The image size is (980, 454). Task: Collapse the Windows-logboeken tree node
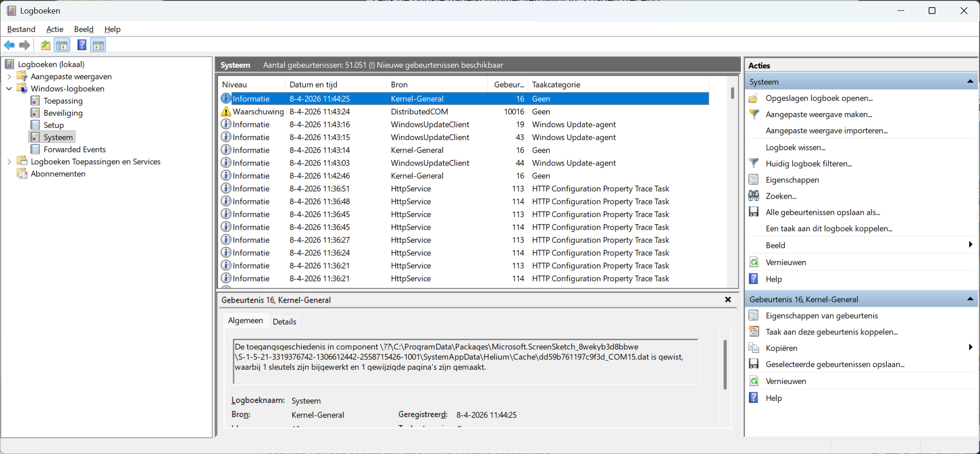coord(9,89)
